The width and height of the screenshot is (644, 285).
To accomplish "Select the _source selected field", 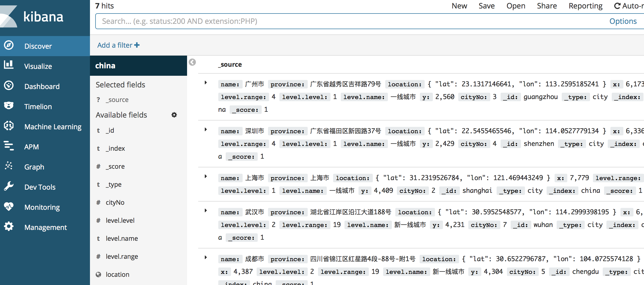I will point(117,100).
